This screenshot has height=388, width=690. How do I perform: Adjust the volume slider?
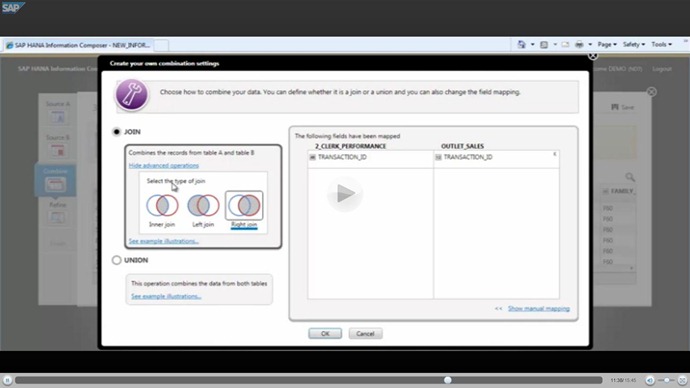pyautogui.click(x=667, y=380)
